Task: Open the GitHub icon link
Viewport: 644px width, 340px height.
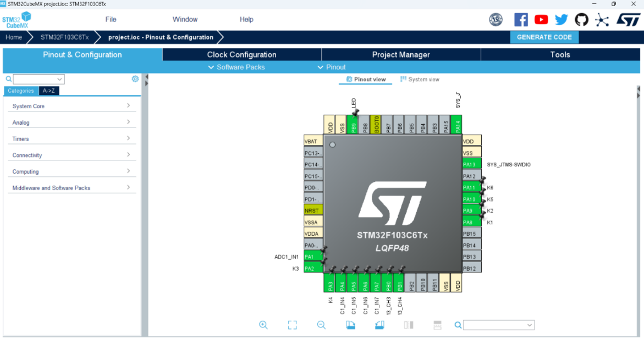Action: click(x=581, y=20)
